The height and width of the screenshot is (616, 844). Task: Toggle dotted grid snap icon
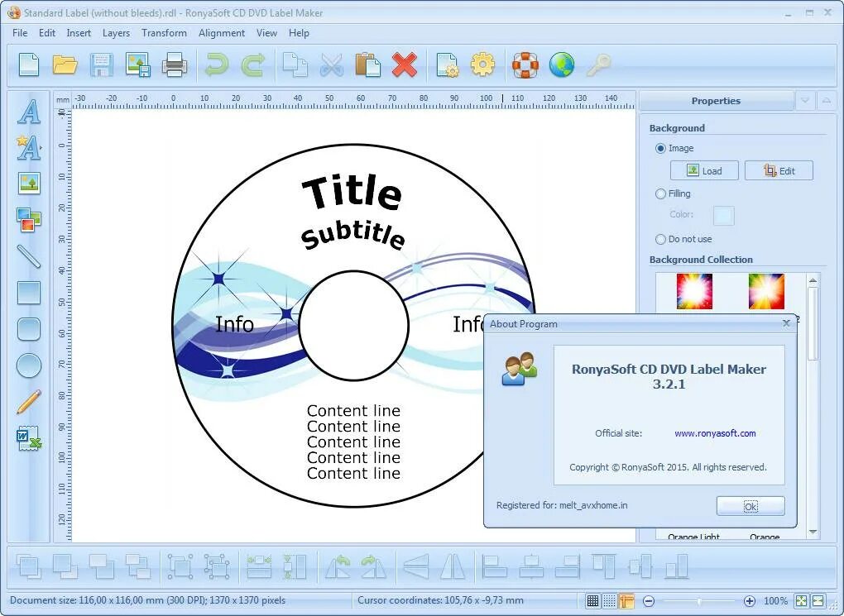point(609,601)
